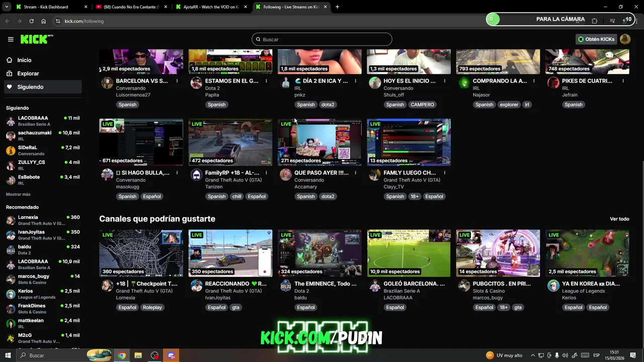Viewport: 644px width, 362px height.
Task: Open sachauzumaki in Siguiendo list
Action: coord(42,136)
